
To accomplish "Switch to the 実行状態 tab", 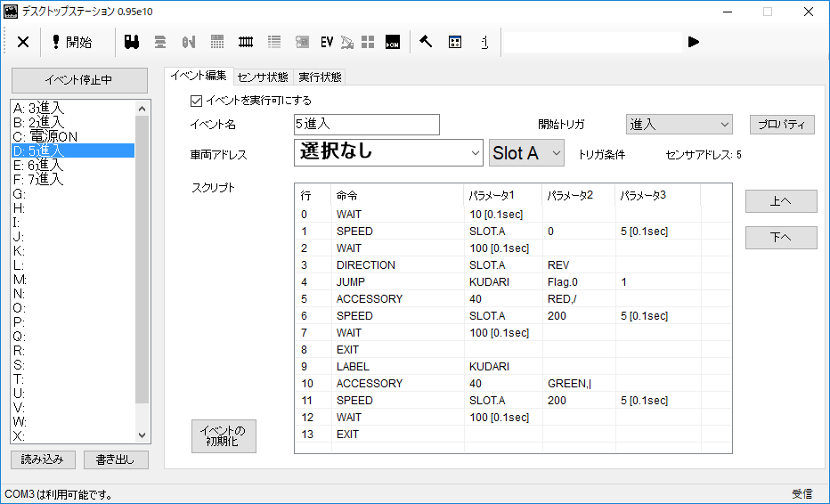I will pyautogui.click(x=320, y=77).
